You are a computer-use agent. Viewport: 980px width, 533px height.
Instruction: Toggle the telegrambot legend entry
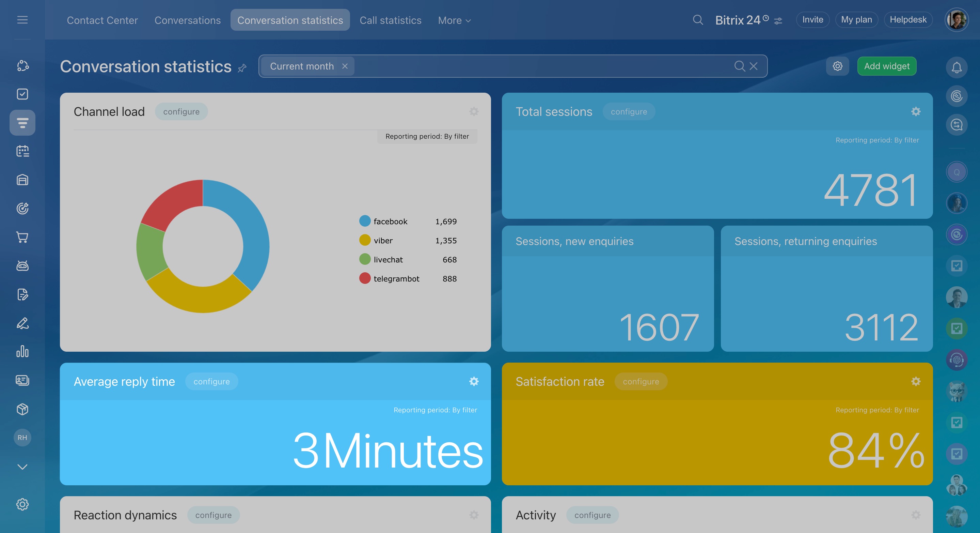point(396,278)
